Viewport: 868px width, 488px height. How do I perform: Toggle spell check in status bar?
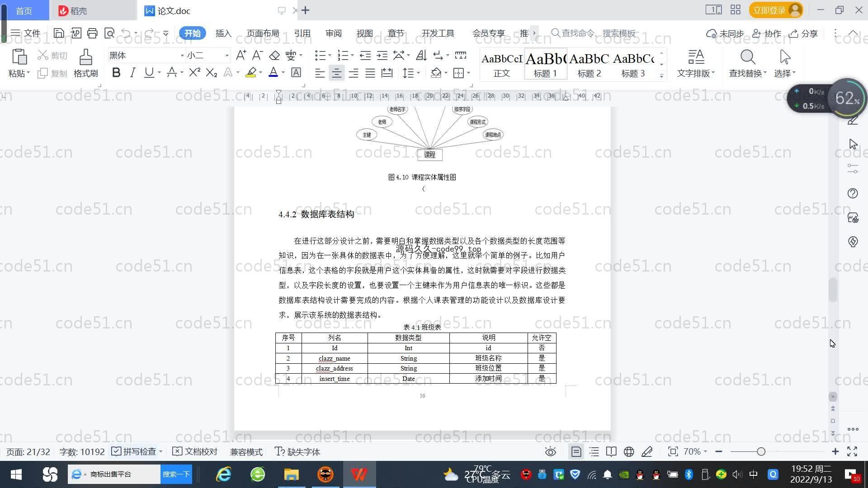click(134, 452)
